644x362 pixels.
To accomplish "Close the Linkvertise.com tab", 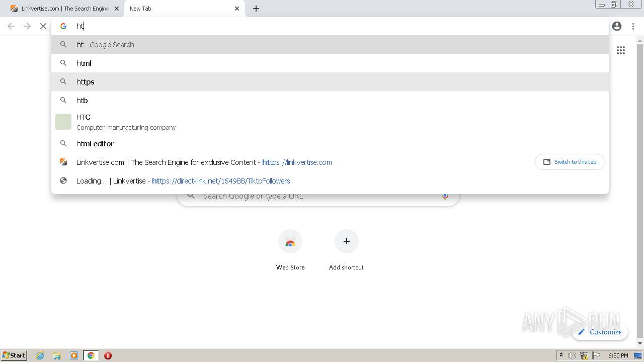I will pos(117,9).
